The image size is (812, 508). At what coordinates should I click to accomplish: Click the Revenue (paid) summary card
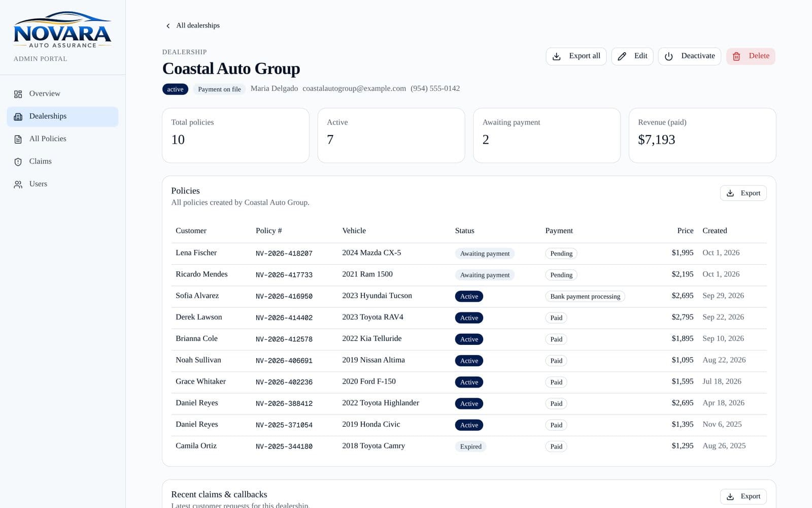[x=702, y=135]
